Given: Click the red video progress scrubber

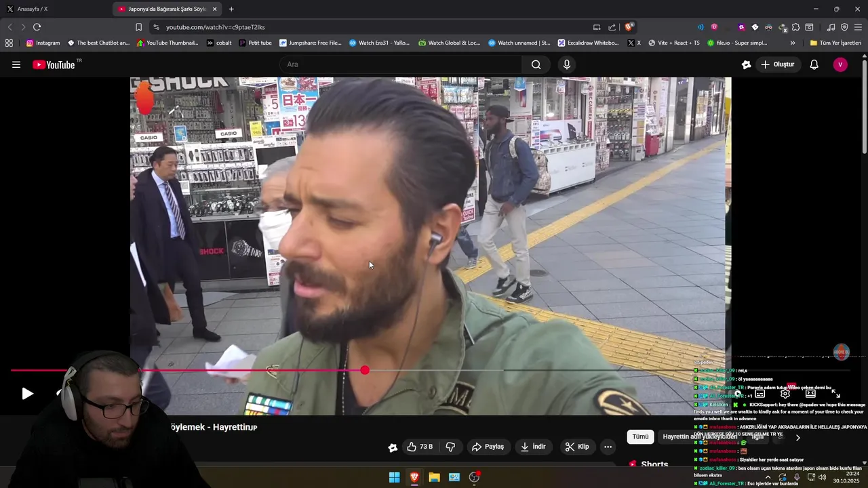Looking at the screenshot, I should (x=365, y=370).
